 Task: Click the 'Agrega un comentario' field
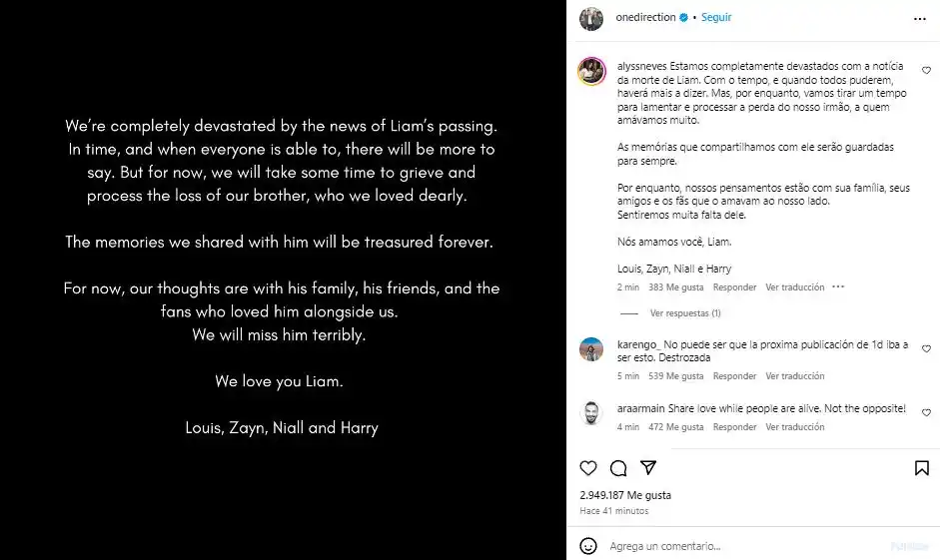pos(739,546)
